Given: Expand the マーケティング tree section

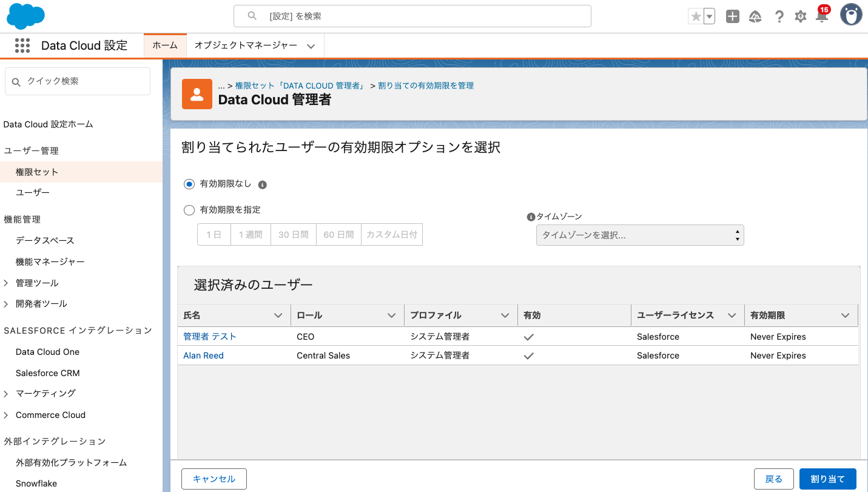Looking at the screenshot, I should [6, 394].
